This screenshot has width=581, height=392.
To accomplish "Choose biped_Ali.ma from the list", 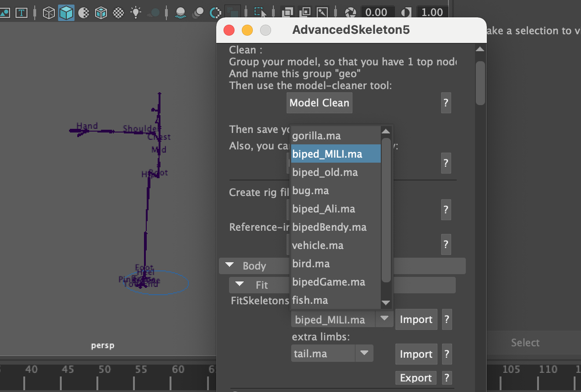I will (336, 209).
